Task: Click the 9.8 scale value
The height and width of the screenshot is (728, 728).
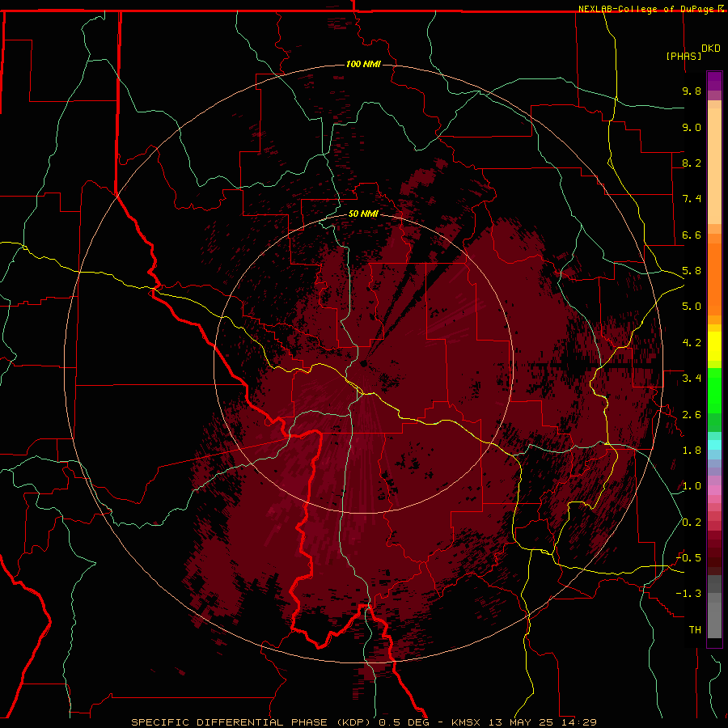Action: pyautogui.click(x=692, y=91)
